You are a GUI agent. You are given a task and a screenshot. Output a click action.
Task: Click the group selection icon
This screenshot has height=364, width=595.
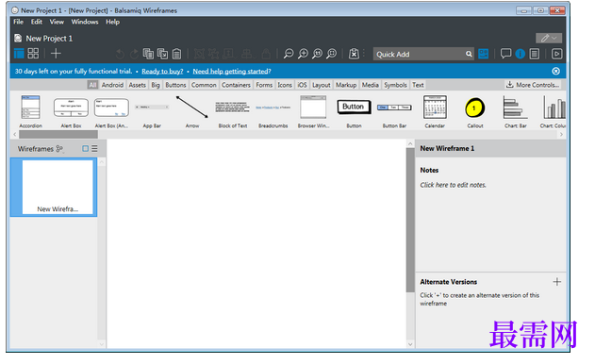click(x=199, y=54)
